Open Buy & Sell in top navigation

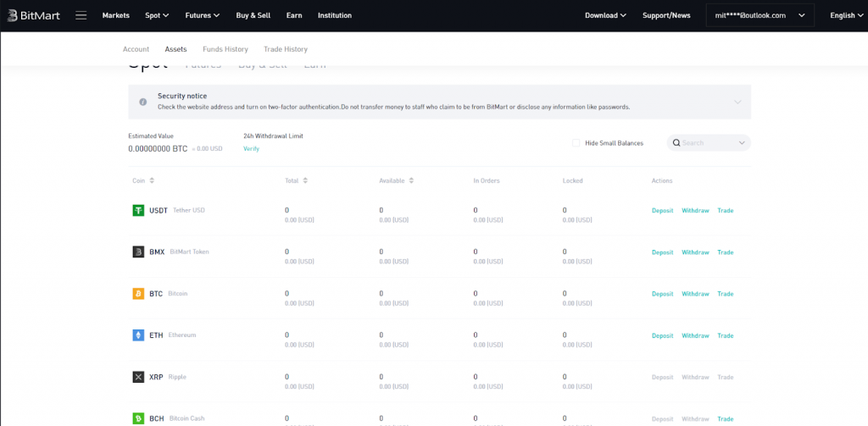point(253,15)
